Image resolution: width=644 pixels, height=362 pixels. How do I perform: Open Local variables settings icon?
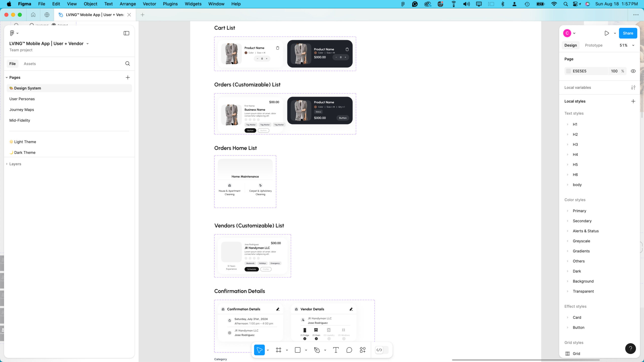click(x=633, y=87)
